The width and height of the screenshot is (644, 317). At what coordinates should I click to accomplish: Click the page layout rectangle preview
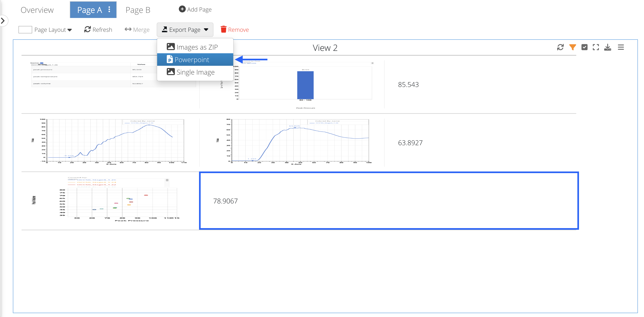[x=25, y=30]
